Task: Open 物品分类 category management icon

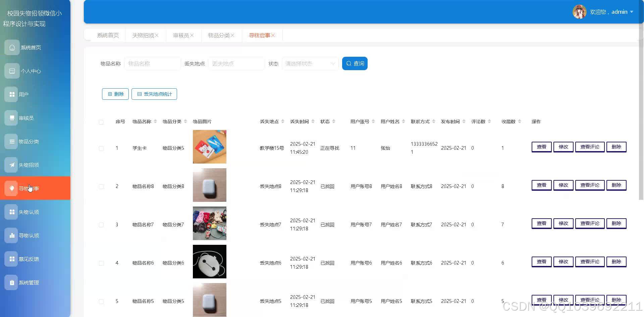Action: [x=12, y=141]
